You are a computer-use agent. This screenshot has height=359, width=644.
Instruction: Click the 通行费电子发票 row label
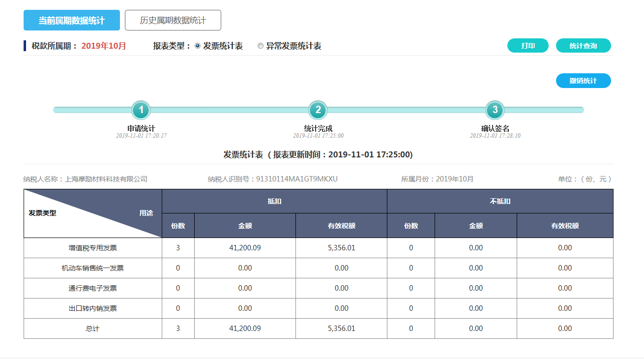tap(92, 288)
